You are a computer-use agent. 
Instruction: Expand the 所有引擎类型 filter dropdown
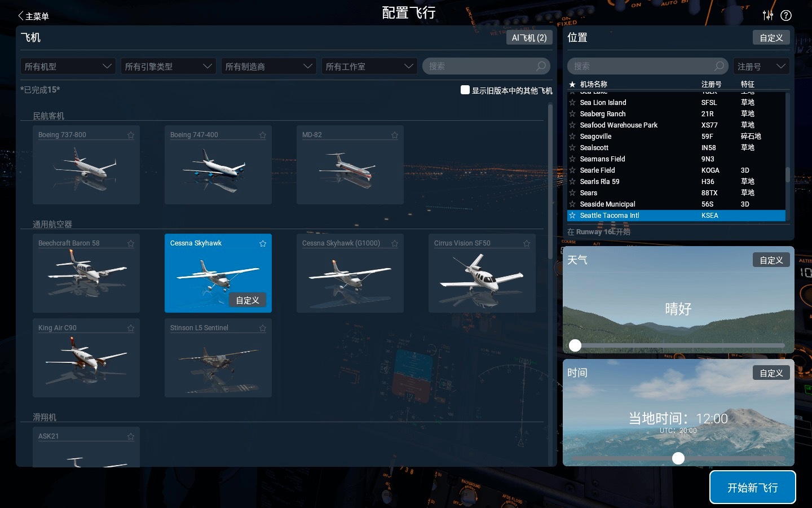point(168,66)
